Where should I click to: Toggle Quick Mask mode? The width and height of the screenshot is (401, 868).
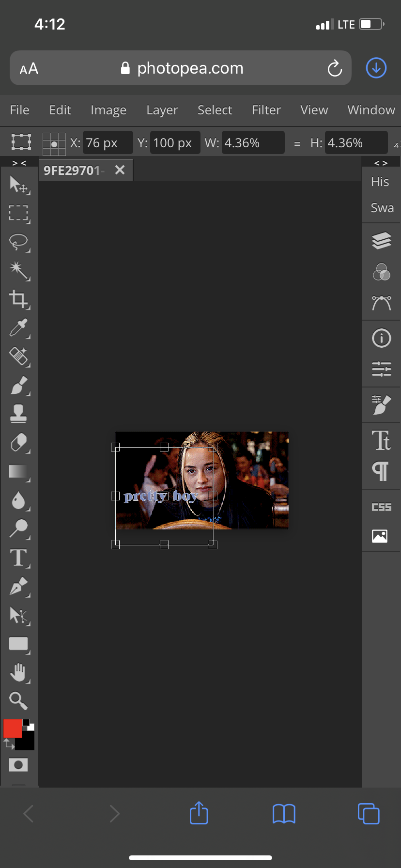point(18,765)
